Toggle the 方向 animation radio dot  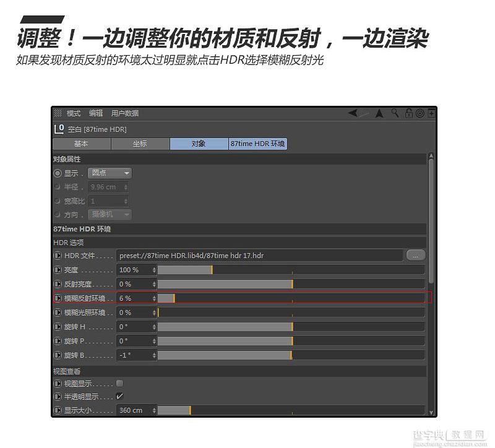pos(58,214)
